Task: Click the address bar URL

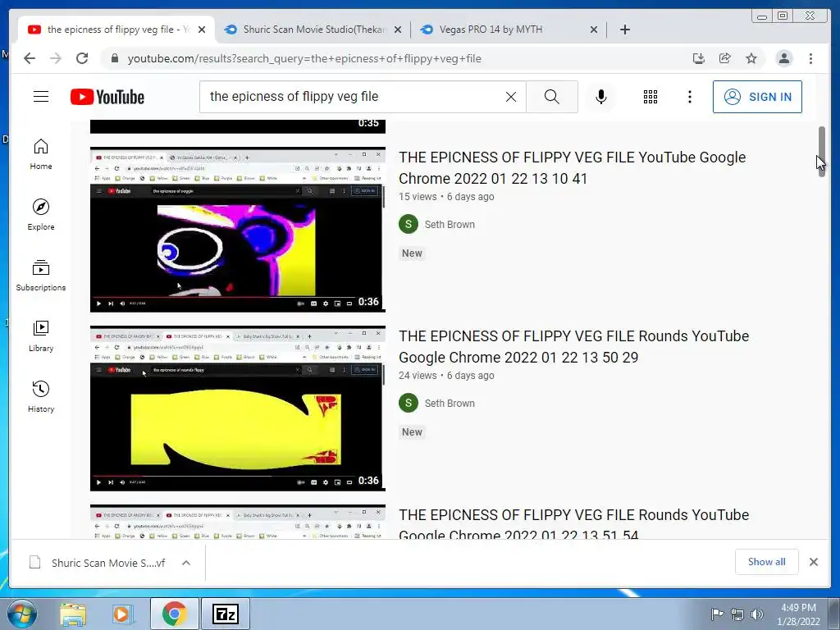Action: 304,58
